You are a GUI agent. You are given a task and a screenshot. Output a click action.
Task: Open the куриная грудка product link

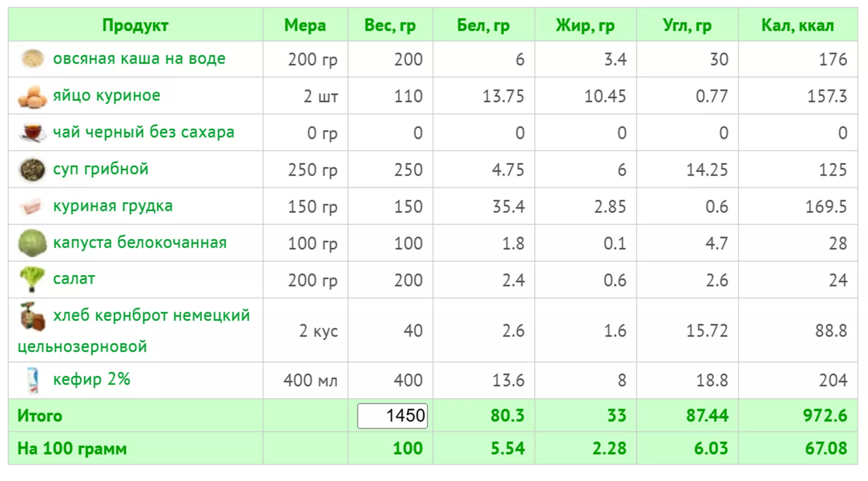[113, 206]
